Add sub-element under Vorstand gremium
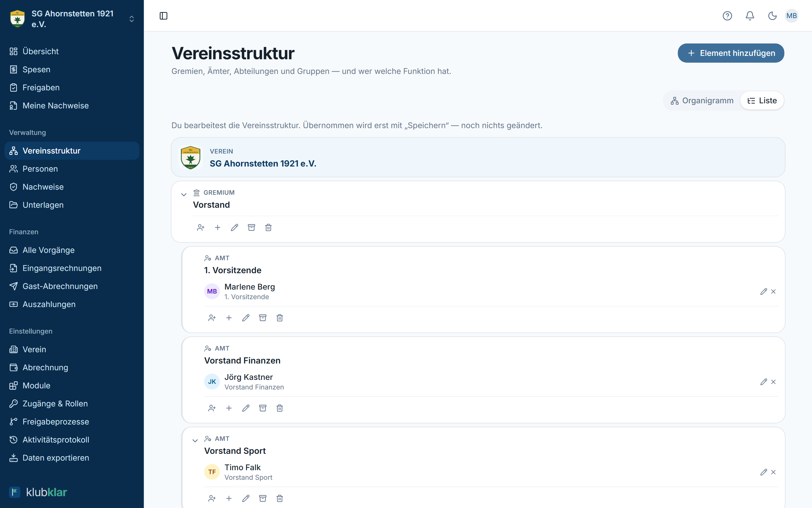Viewport: 812px width, 508px height. [x=217, y=227]
